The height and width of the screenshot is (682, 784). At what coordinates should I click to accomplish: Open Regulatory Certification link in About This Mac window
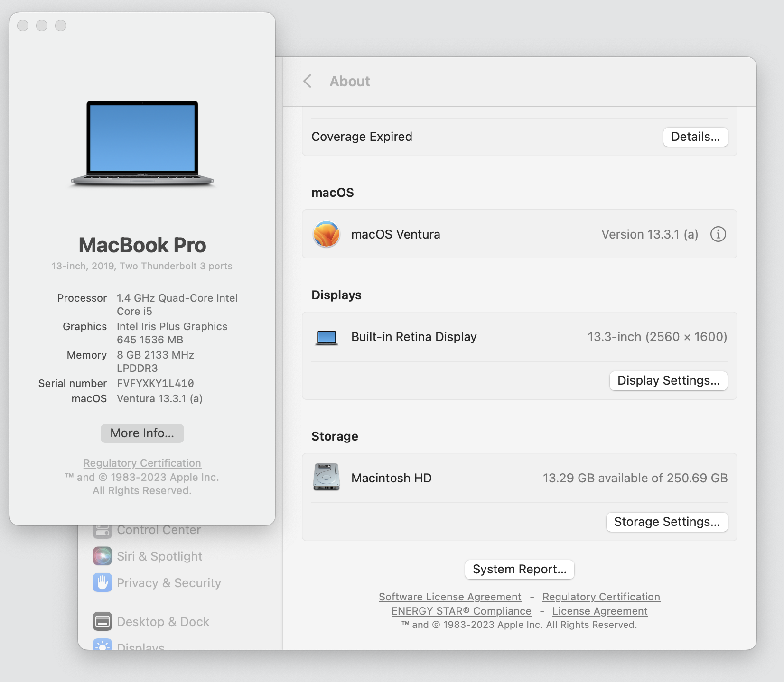point(142,463)
